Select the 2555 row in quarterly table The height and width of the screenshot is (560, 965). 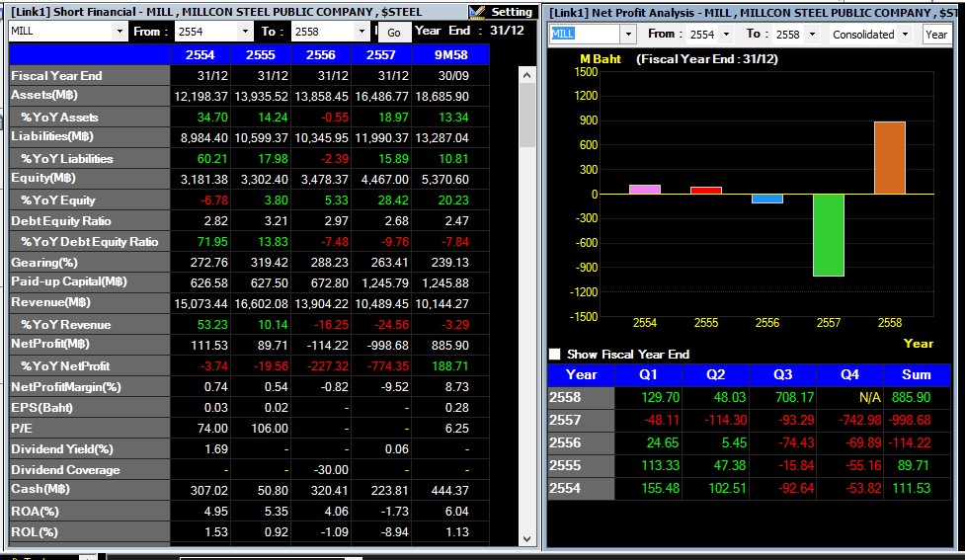[749, 466]
